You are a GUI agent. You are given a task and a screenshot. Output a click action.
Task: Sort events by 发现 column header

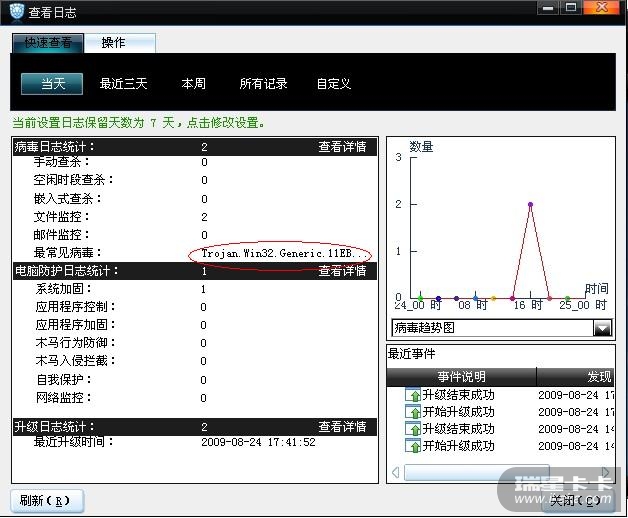point(575,377)
